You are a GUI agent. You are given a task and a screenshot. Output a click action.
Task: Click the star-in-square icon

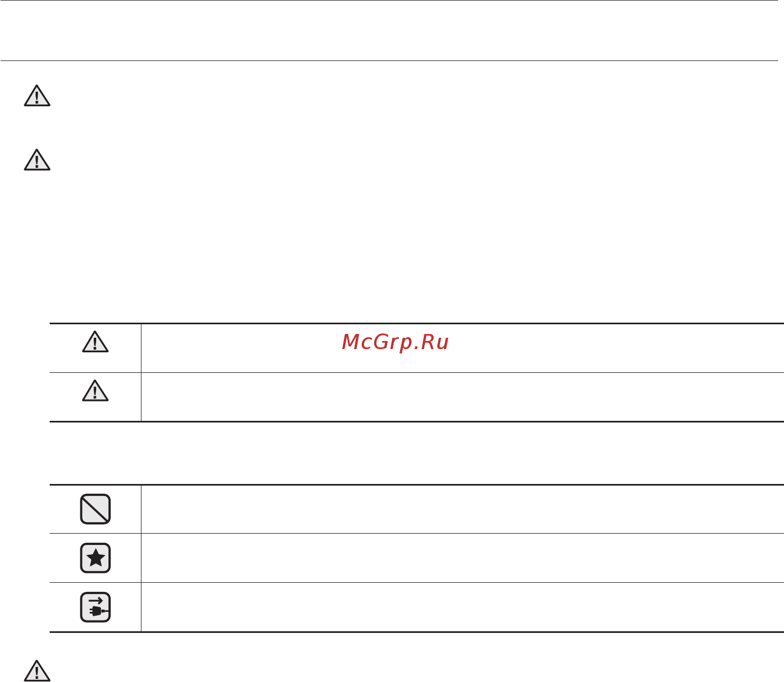pyautogui.click(x=96, y=558)
